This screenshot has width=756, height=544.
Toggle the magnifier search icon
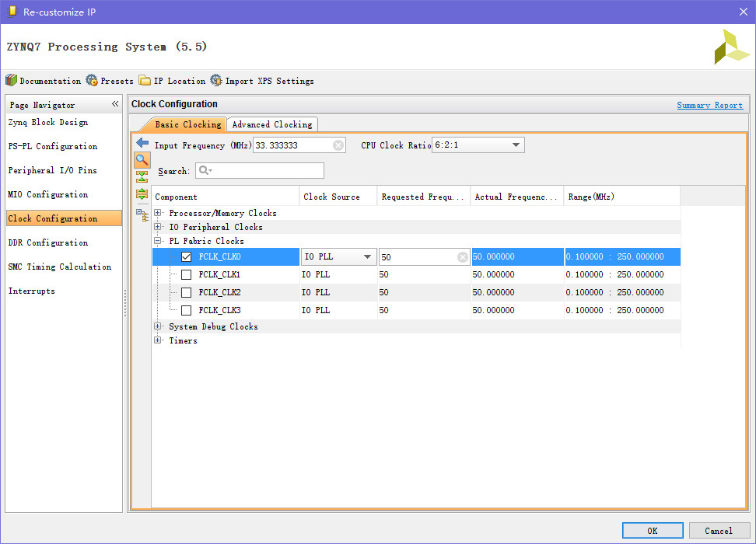[x=142, y=160]
